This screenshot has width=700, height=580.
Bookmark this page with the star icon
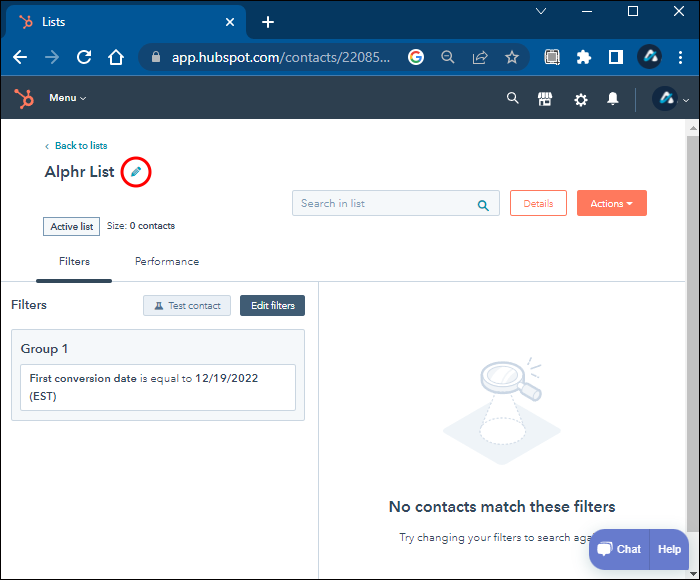(x=512, y=57)
